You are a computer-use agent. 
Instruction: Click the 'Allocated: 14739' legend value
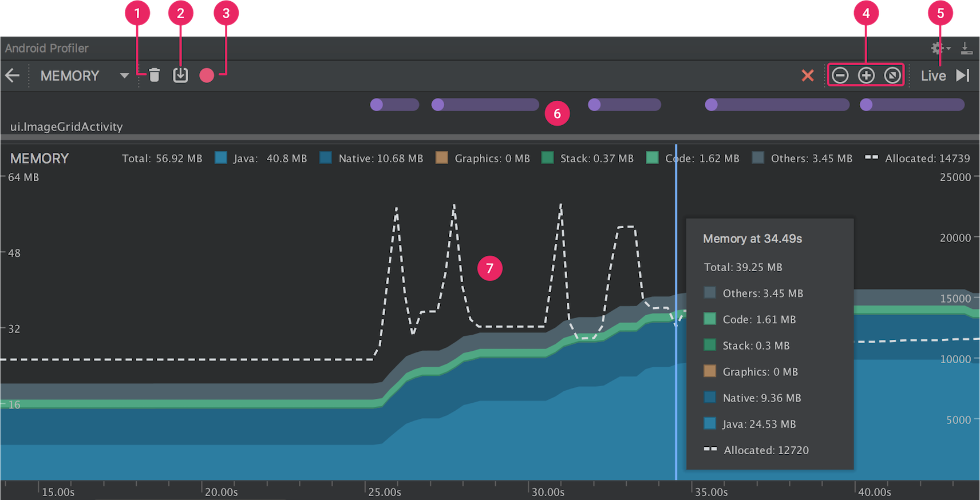pyautogui.click(x=927, y=158)
